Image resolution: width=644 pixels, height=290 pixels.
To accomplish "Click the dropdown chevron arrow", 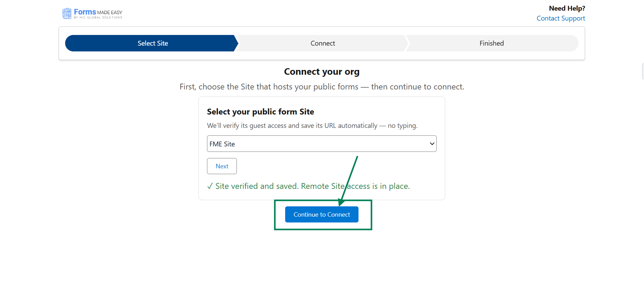I will tap(432, 144).
